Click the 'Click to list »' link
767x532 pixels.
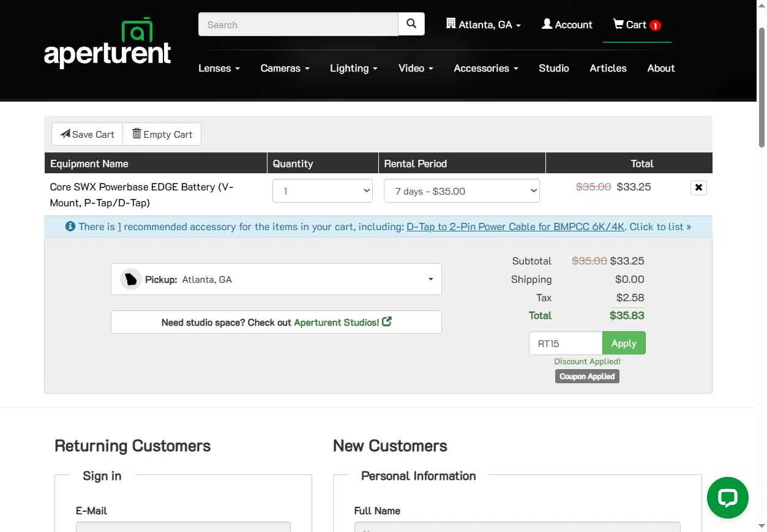point(660,227)
